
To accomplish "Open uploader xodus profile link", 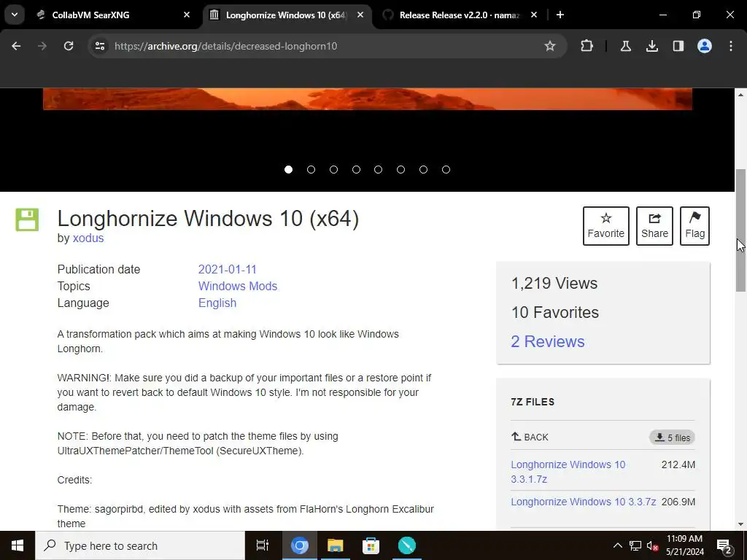I will click(x=88, y=238).
